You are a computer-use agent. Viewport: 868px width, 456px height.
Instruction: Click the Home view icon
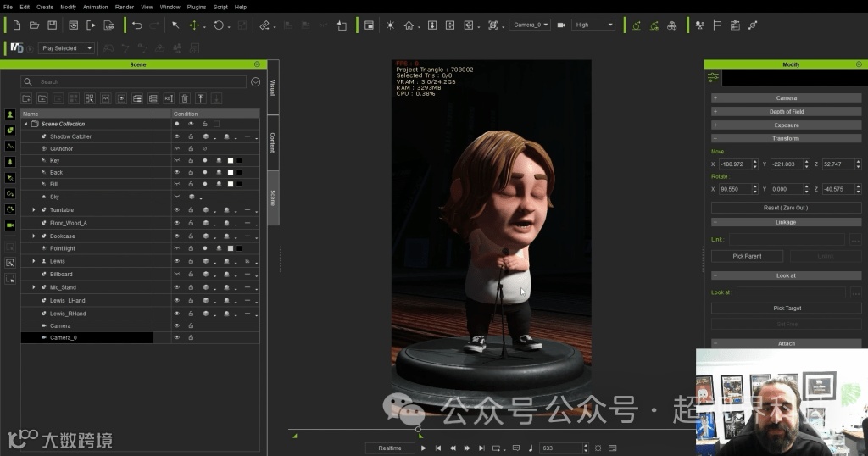(409, 25)
